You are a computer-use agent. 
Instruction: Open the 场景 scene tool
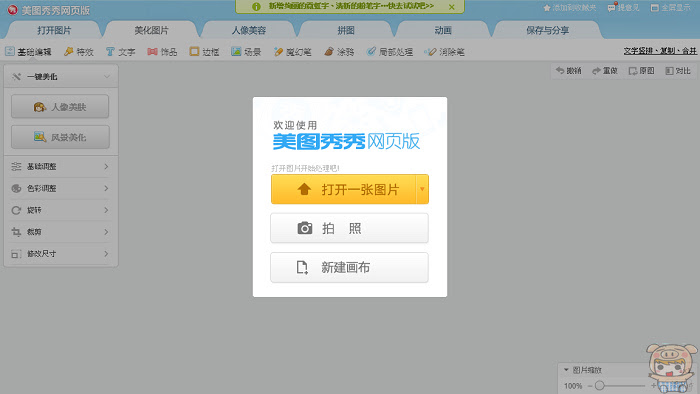pyautogui.click(x=246, y=52)
